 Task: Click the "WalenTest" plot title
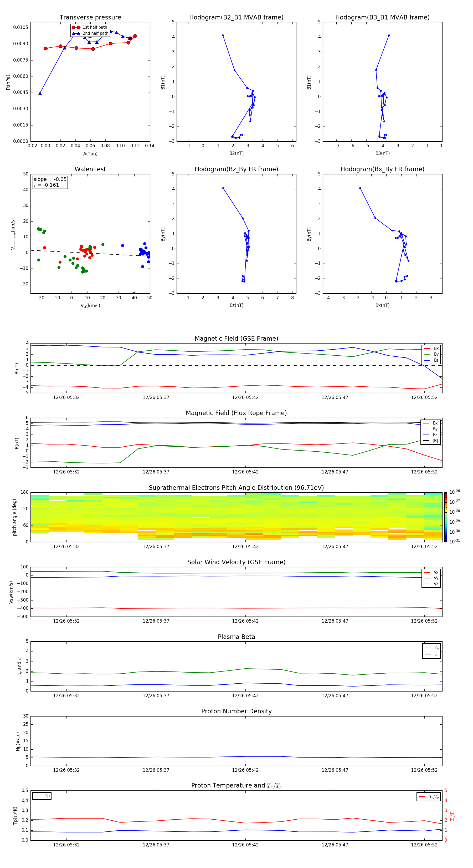pyautogui.click(x=90, y=169)
